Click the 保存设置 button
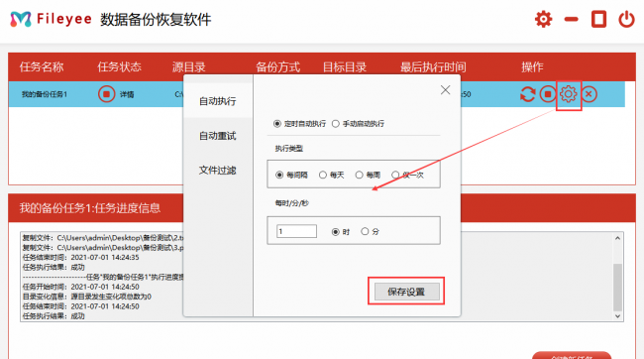 406,292
